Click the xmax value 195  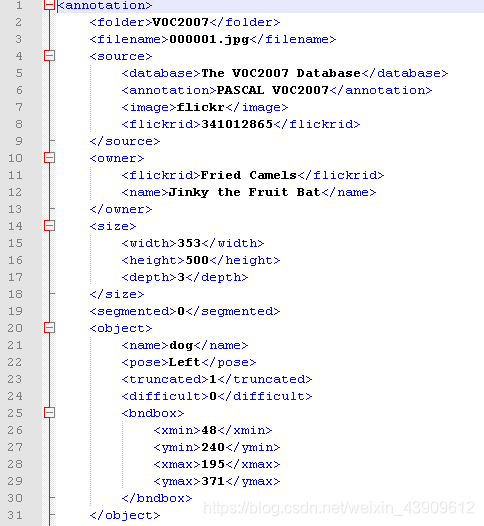click(x=213, y=465)
